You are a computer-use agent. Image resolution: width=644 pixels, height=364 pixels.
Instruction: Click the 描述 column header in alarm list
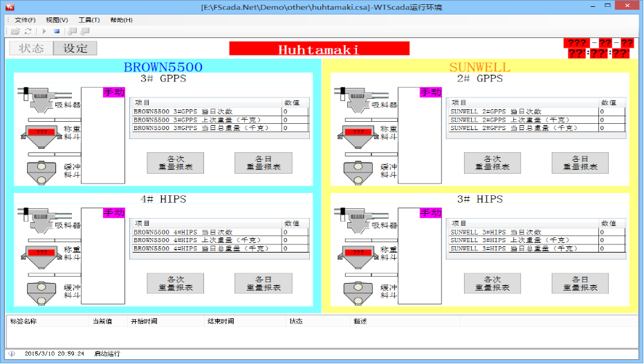coord(405,321)
